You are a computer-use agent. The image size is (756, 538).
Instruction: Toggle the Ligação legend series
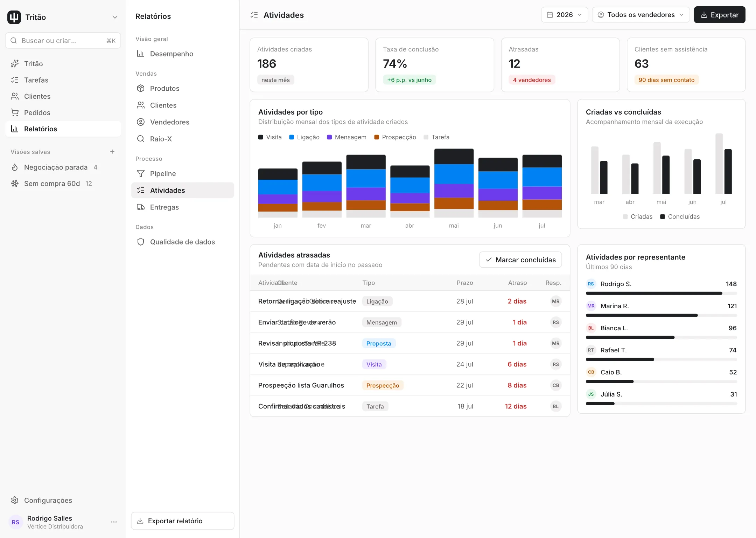tap(304, 137)
